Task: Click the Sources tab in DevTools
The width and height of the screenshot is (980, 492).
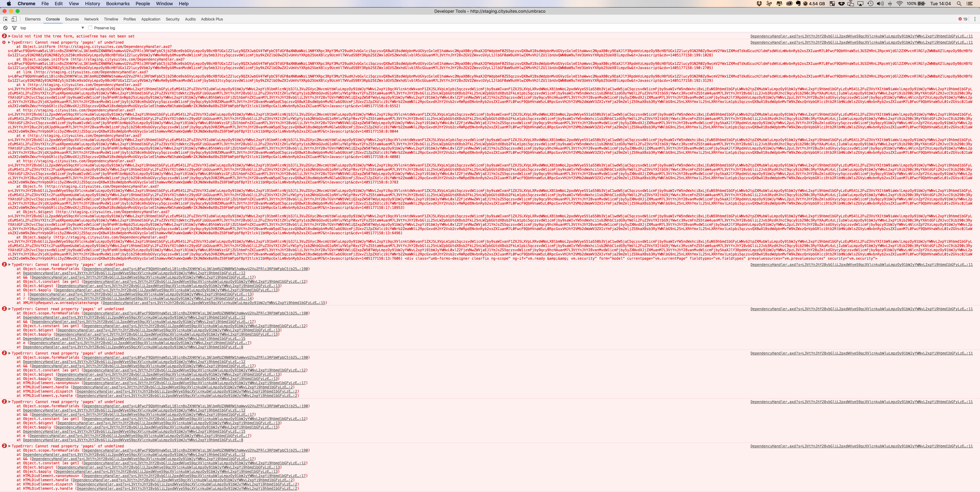Action: 72,19
